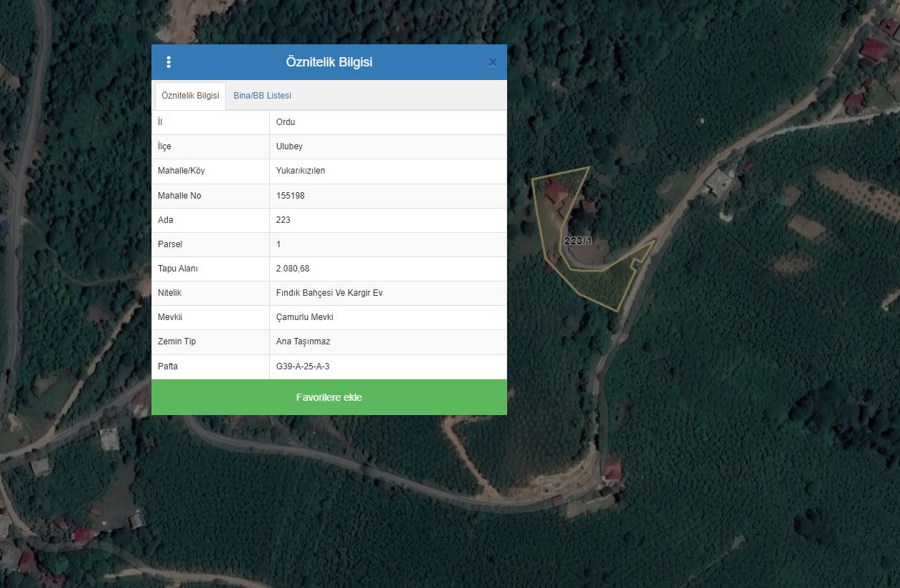Click the 223/1 parcel label on map
This screenshot has height=588, width=900.
[x=578, y=241]
